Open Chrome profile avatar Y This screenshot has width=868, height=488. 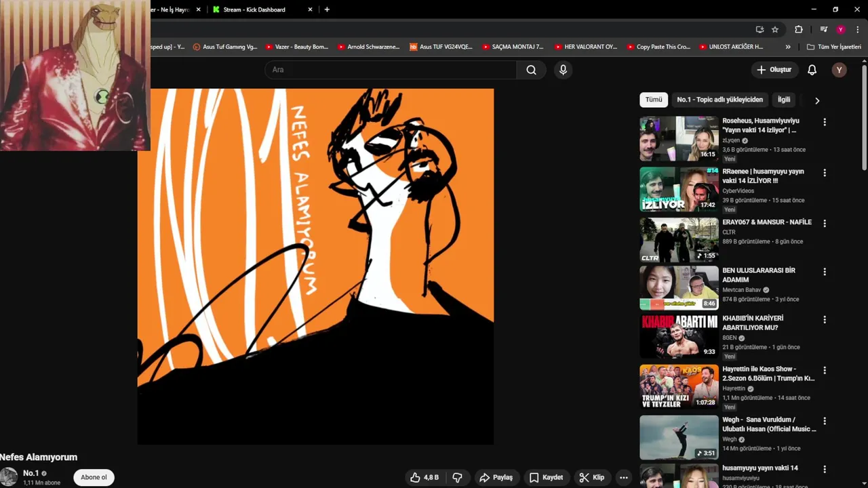pyautogui.click(x=841, y=29)
